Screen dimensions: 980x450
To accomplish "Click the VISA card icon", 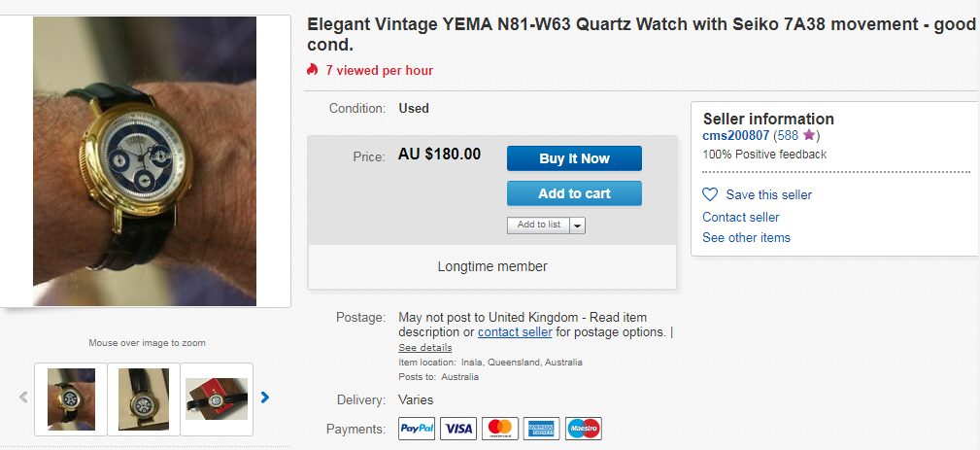I will (x=458, y=429).
